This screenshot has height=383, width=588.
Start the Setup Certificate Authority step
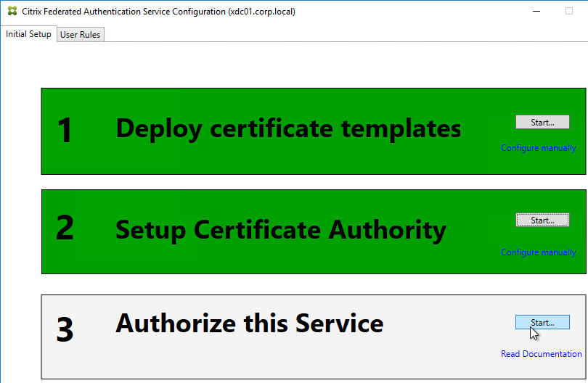(542, 221)
